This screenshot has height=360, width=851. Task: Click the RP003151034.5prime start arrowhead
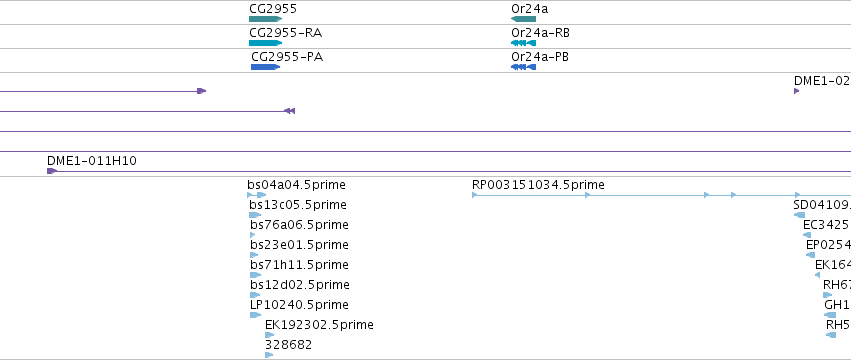point(474,195)
